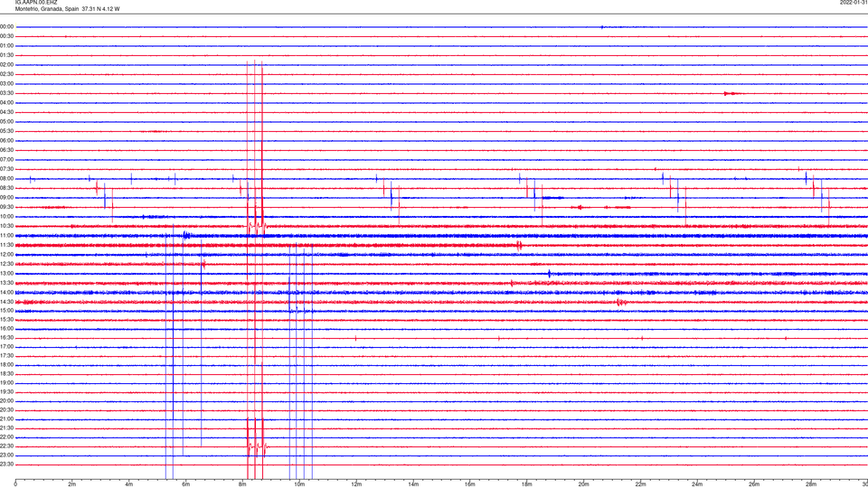868x488 pixels.
Task: Select the 17:30 time row label
Action: (x=6, y=356)
